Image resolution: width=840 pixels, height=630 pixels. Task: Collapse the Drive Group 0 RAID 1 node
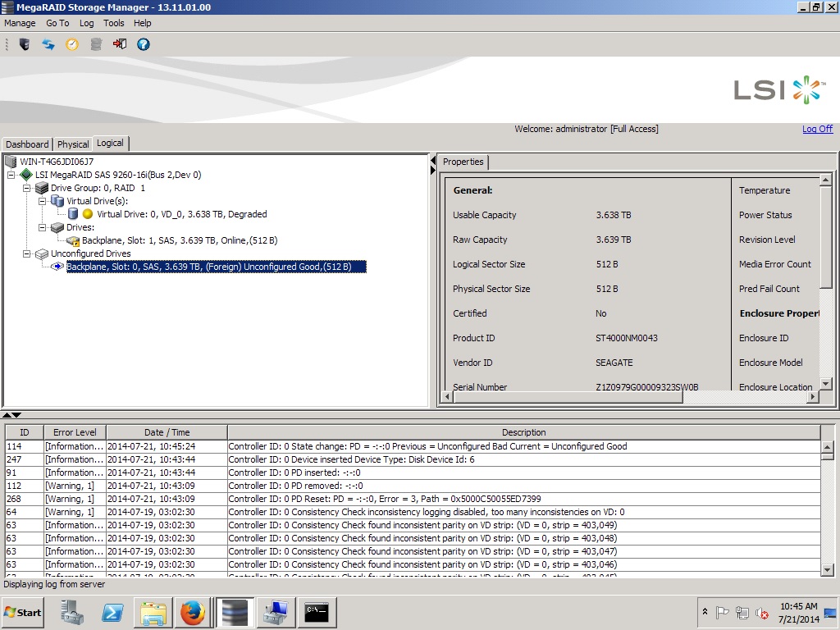[26, 188]
